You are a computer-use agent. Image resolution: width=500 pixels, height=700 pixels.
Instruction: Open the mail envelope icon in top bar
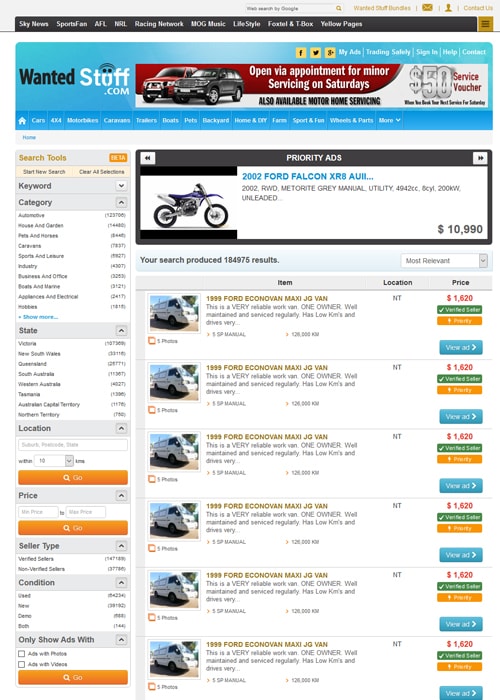coord(427,8)
